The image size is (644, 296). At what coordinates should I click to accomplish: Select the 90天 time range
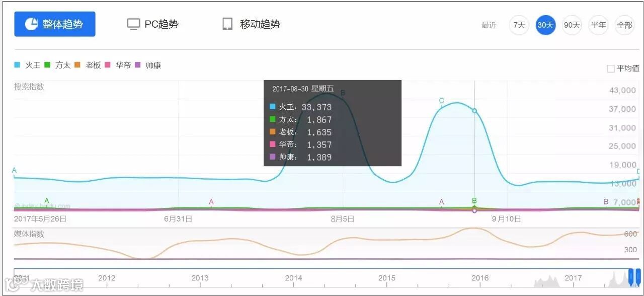[x=572, y=25]
